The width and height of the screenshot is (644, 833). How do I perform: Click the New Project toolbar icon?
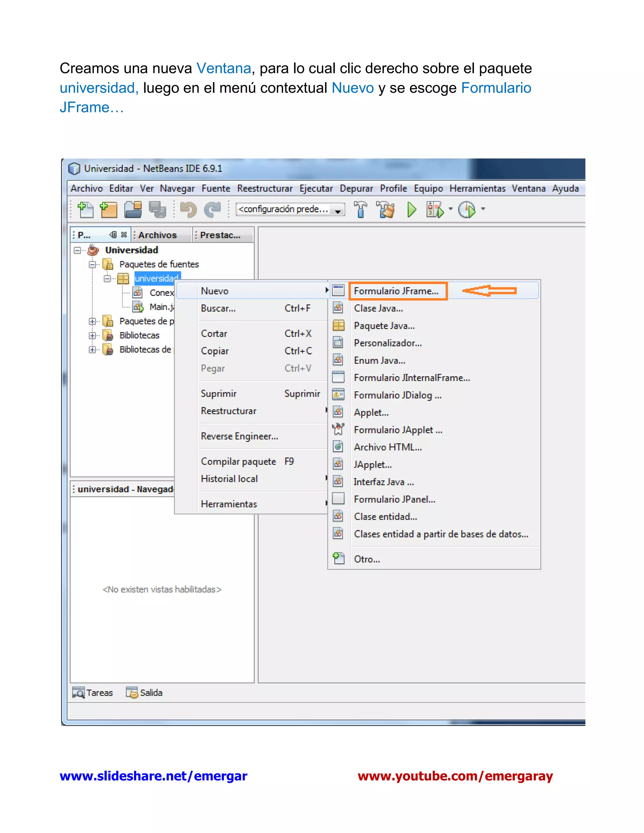(109, 209)
